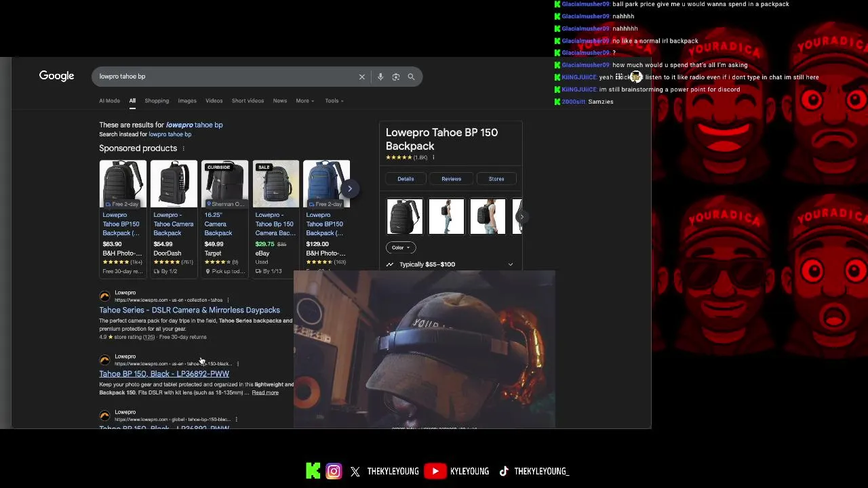Screen dimensions: 868x488
Task: Open Tahoe BP 150, Black - LP36892-PWW result
Action: click(x=164, y=373)
